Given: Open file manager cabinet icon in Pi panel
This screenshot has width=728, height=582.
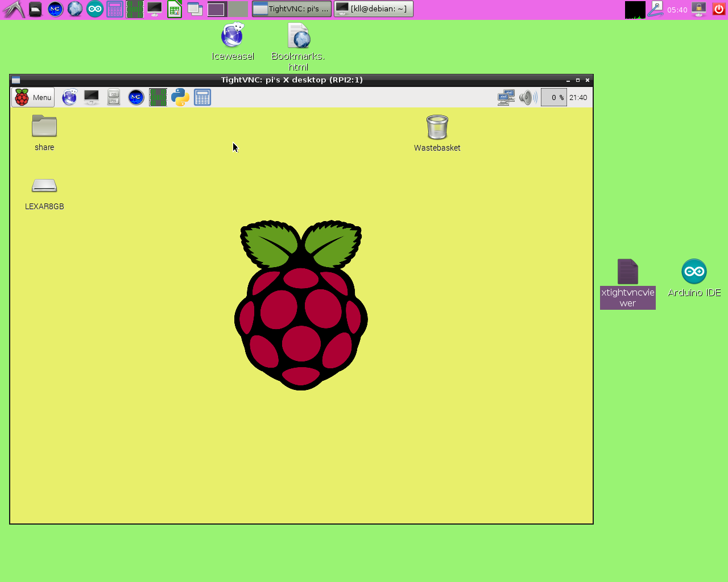Looking at the screenshot, I should click(x=114, y=97).
